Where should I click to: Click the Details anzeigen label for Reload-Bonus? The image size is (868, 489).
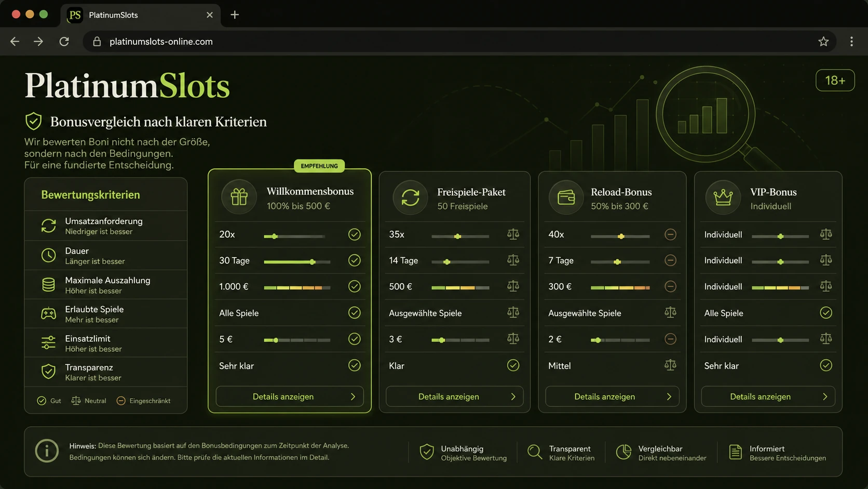pyautogui.click(x=604, y=397)
